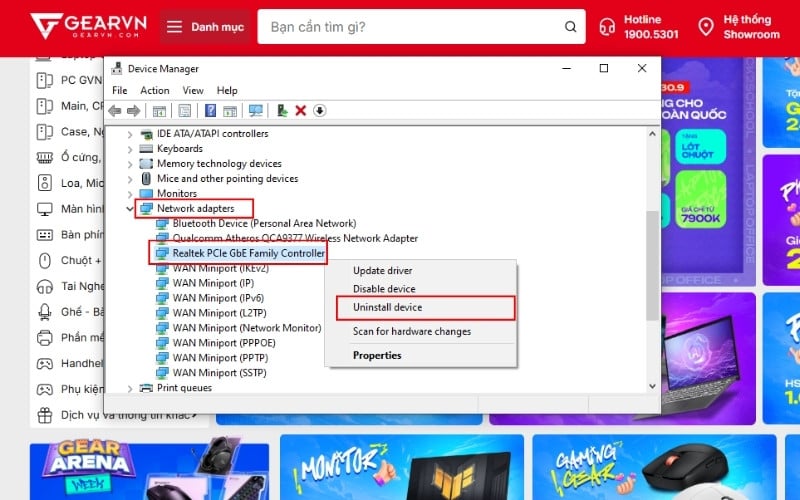Viewport: 800px width, 500px height.
Task: Click the search magnifier icon on GEARVN
Action: (570, 27)
